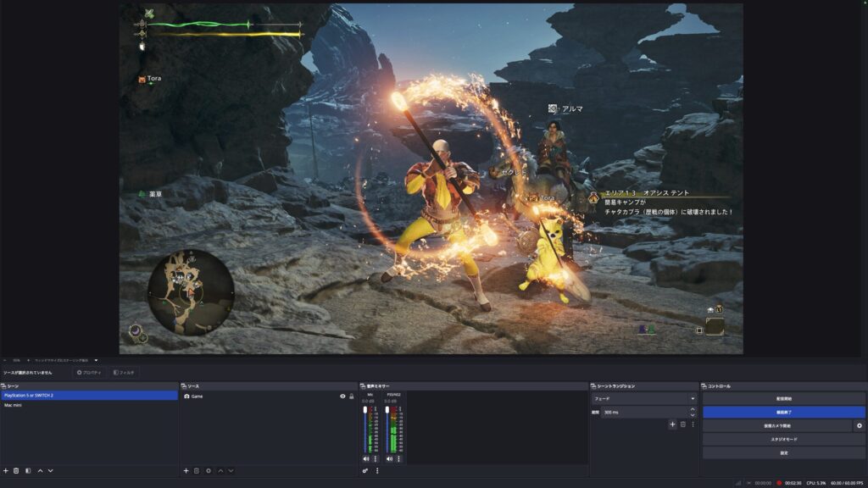The image size is (868, 488).
Task: Remove the transition using the trash icon
Action: coord(683,424)
